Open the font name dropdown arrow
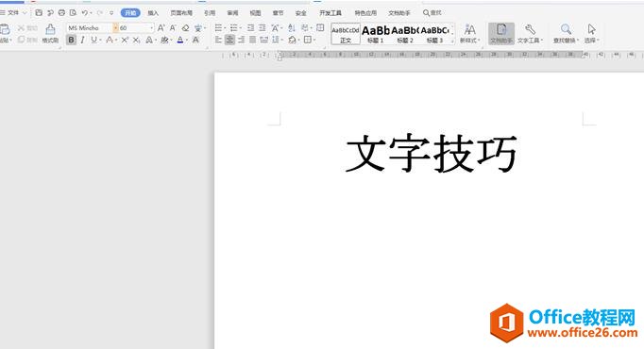 (x=115, y=27)
